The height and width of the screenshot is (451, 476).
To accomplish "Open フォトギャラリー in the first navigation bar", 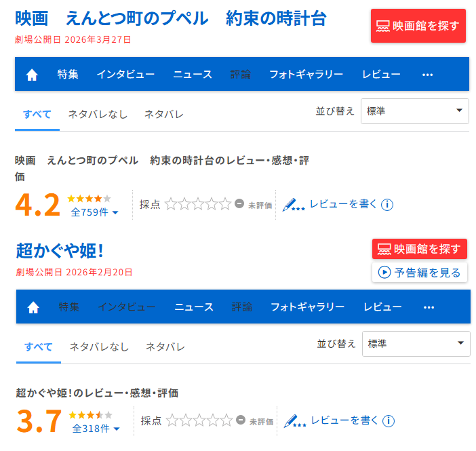I will point(306,75).
